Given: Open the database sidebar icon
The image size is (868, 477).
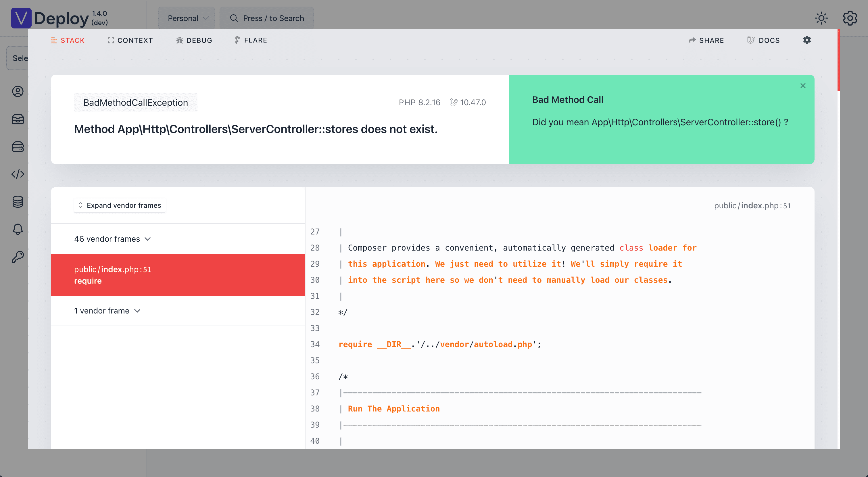Looking at the screenshot, I should [x=18, y=202].
